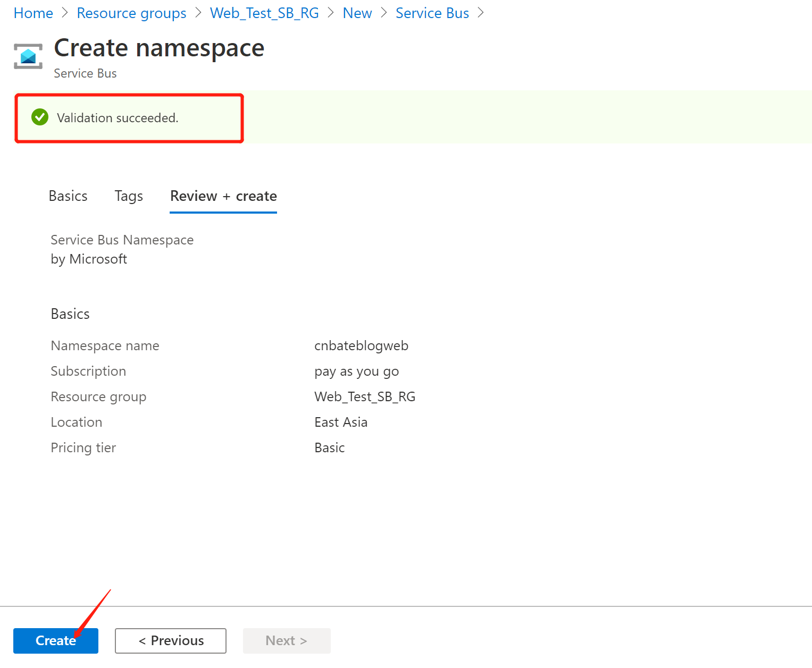Switch to the Tags tab
Viewport: 812px width, 668px height.
(129, 196)
